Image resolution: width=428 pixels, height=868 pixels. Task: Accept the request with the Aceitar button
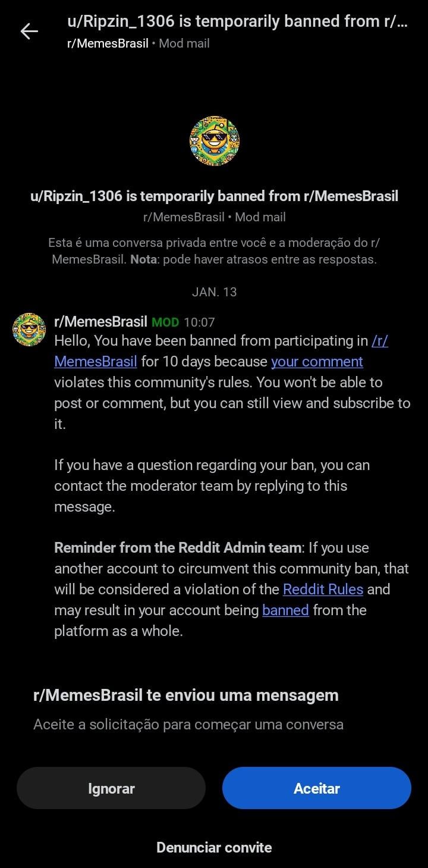(316, 788)
